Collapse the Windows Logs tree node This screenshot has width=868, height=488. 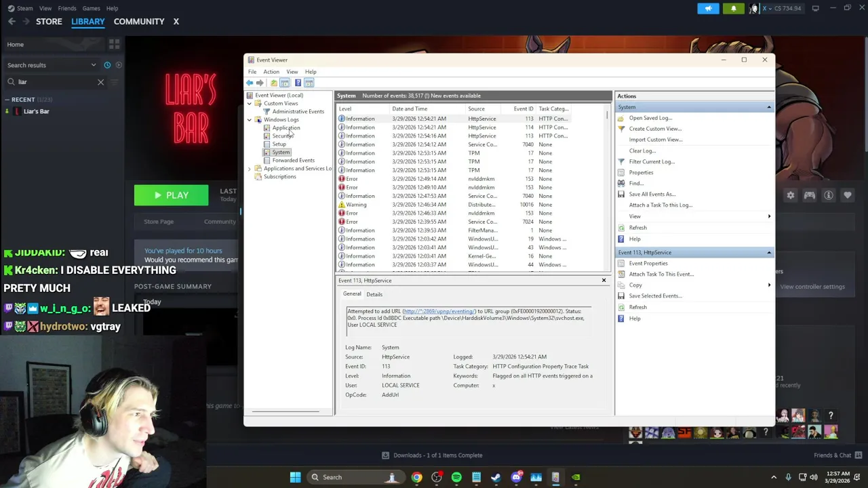click(250, 119)
